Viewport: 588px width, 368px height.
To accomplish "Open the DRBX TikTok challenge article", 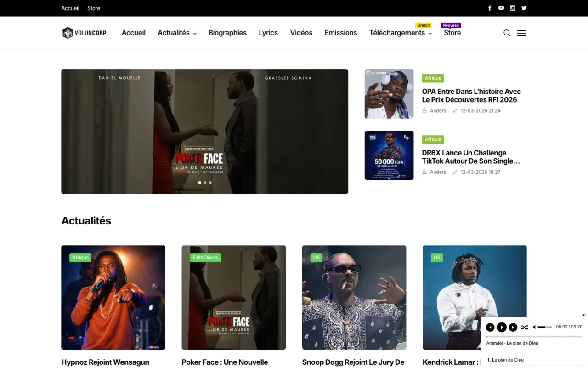I will pyautogui.click(x=471, y=157).
